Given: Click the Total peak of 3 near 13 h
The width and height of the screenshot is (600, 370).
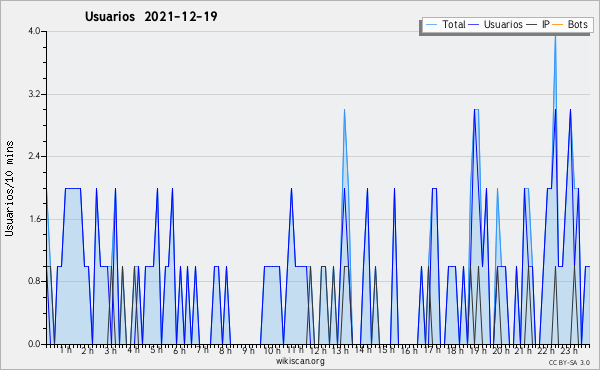Looking at the screenshot, I should (x=344, y=111).
